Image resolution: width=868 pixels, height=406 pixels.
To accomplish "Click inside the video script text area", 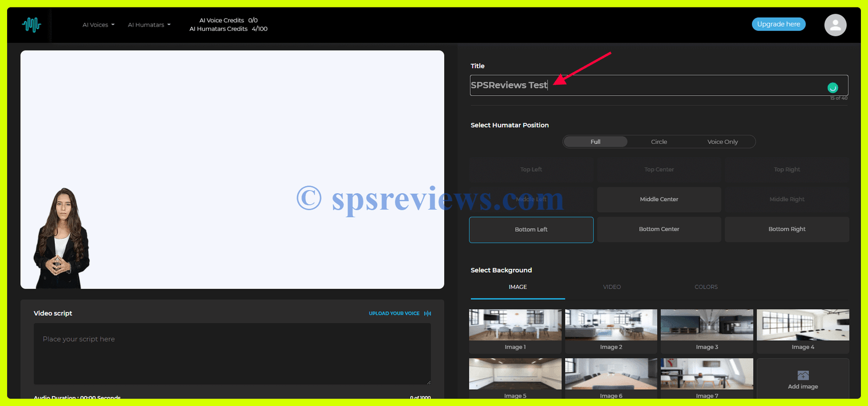I will tap(232, 354).
